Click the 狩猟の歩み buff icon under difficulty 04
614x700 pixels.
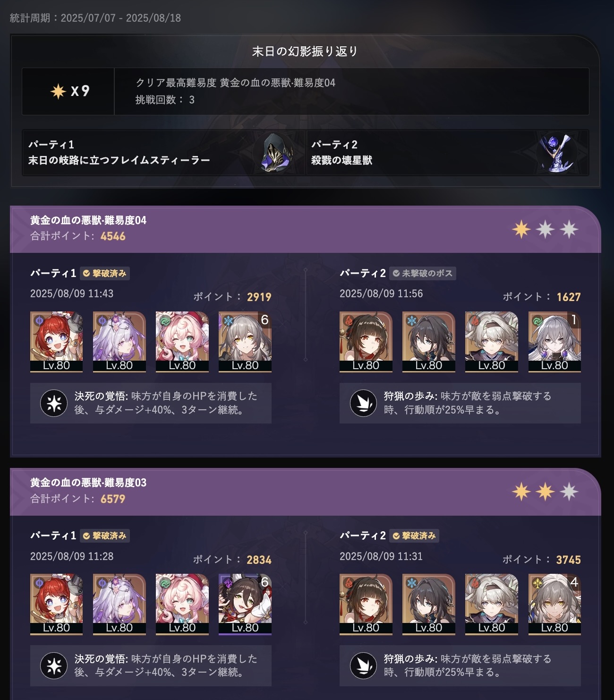click(x=363, y=403)
